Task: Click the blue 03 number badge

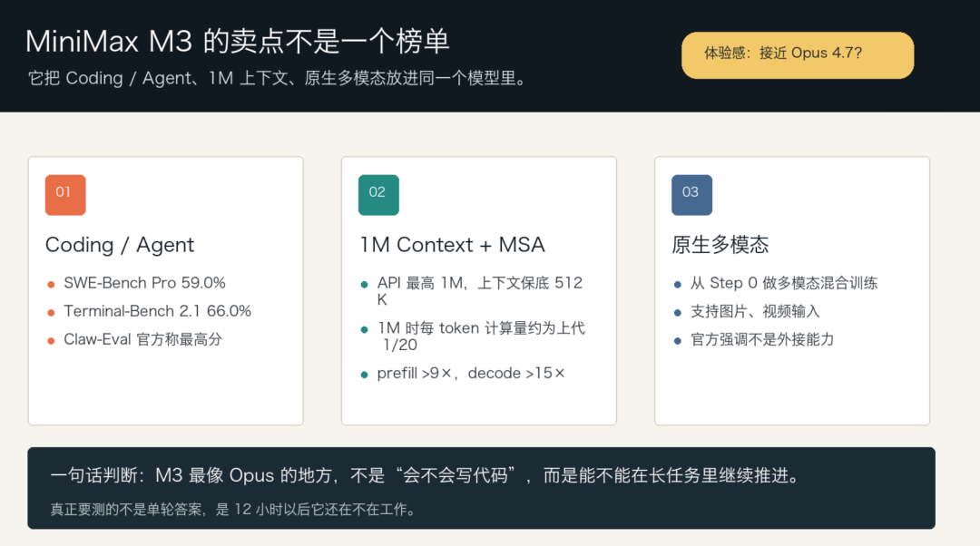Action: point(691,195)
